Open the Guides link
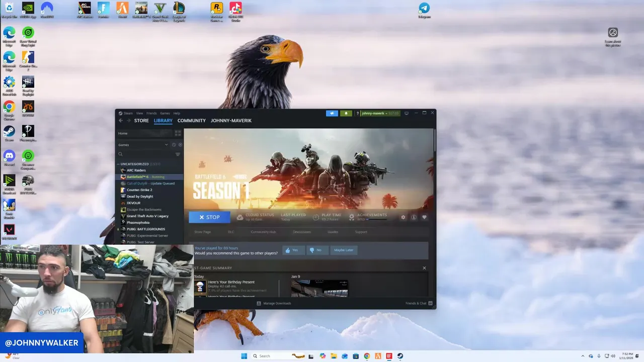Screen dimensions: 644x362 (x=333, y=232)
